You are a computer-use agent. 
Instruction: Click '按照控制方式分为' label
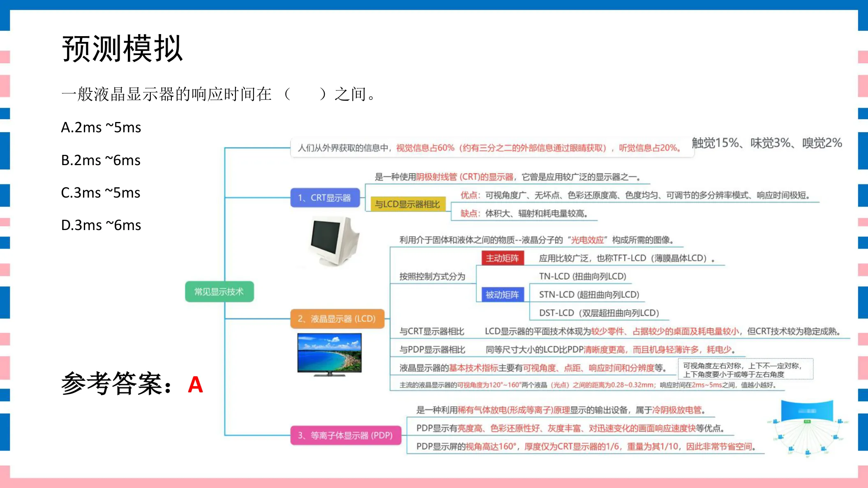[x=432, y=276]
